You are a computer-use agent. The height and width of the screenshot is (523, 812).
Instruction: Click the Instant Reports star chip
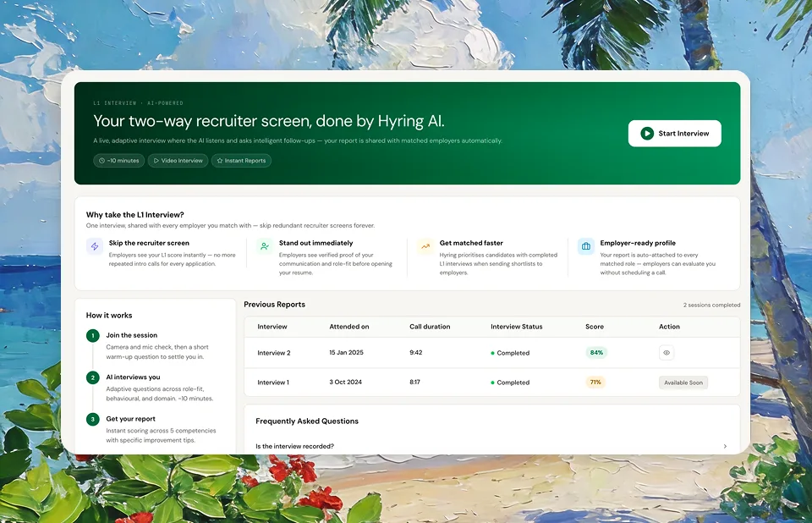(x=241, y=161)
